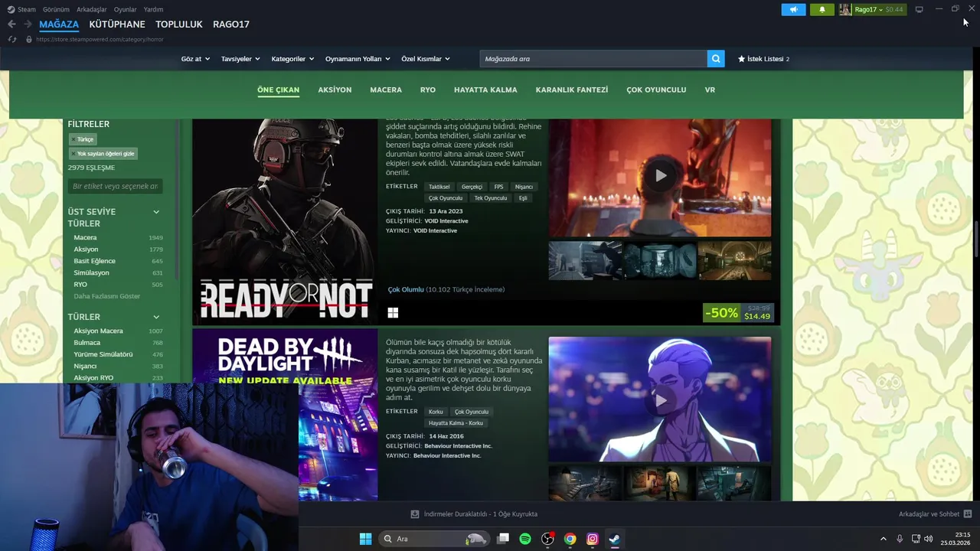Go forward with the right arrow
This screenshot has width=980, height=551.
coord(28,24)
